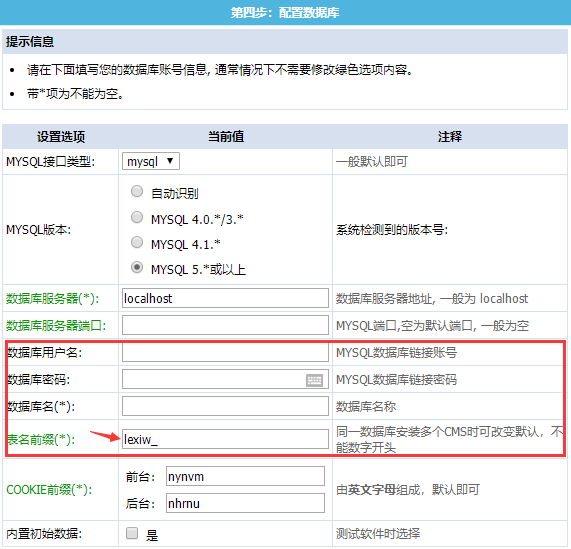Click the 提示信息 heading

(x=30, y=42)
